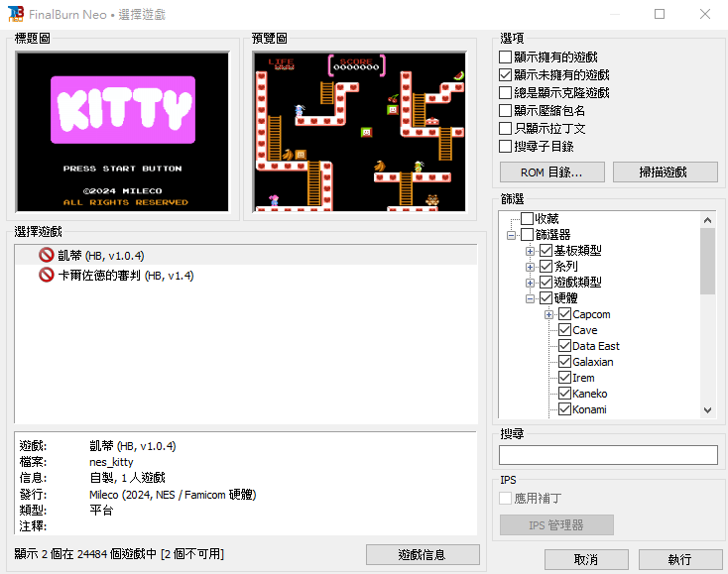Enable 顯示壓縮包名 checkbox
Image resolution: width=728 pixels, height=574 pixels.
click(x=505, y=110)
